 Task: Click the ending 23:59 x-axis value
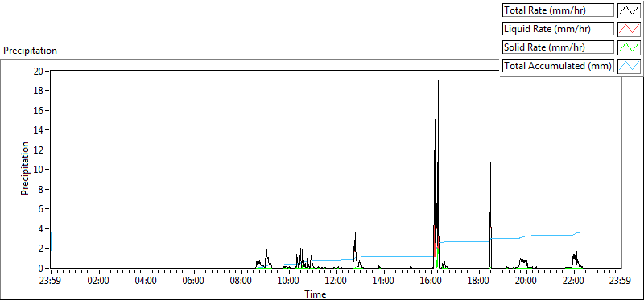(x=621, y=282)
